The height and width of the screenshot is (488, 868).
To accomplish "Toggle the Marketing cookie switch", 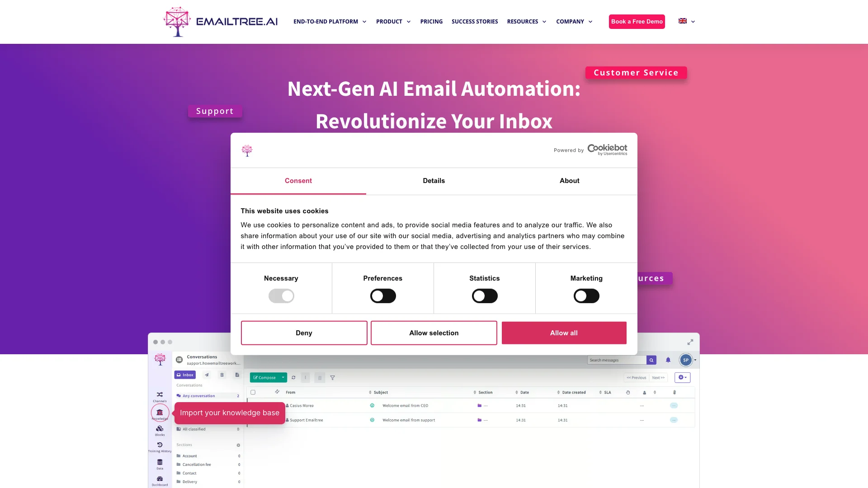I will [586, 296].
